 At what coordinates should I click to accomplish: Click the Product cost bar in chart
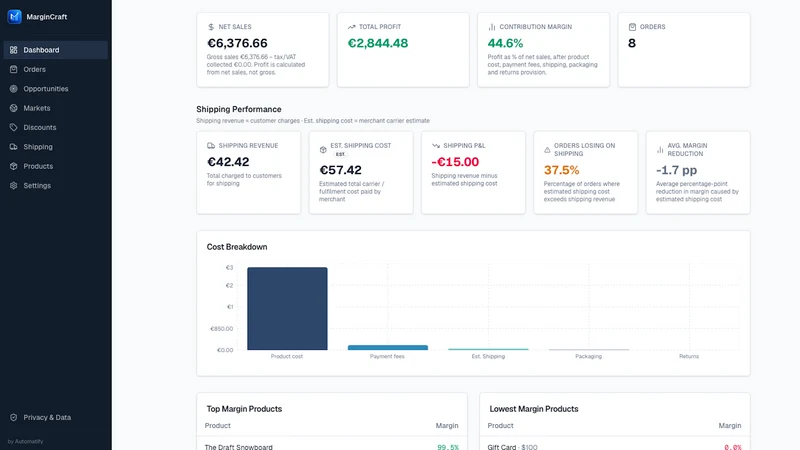coord(287,309)
